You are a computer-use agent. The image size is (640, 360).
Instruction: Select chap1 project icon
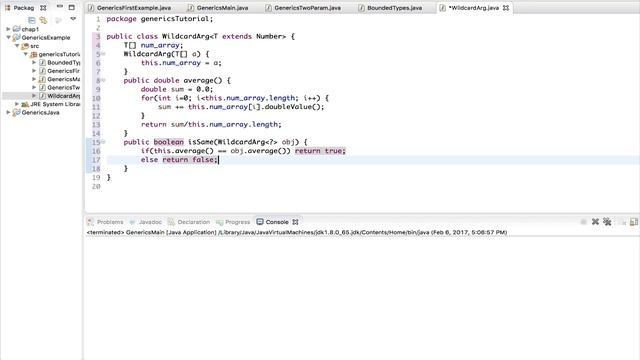point(16,29)
